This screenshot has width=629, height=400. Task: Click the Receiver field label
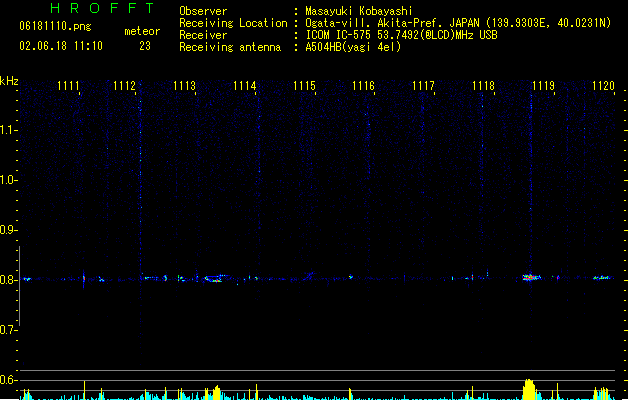pyautogui.click(x=203, y=35)
